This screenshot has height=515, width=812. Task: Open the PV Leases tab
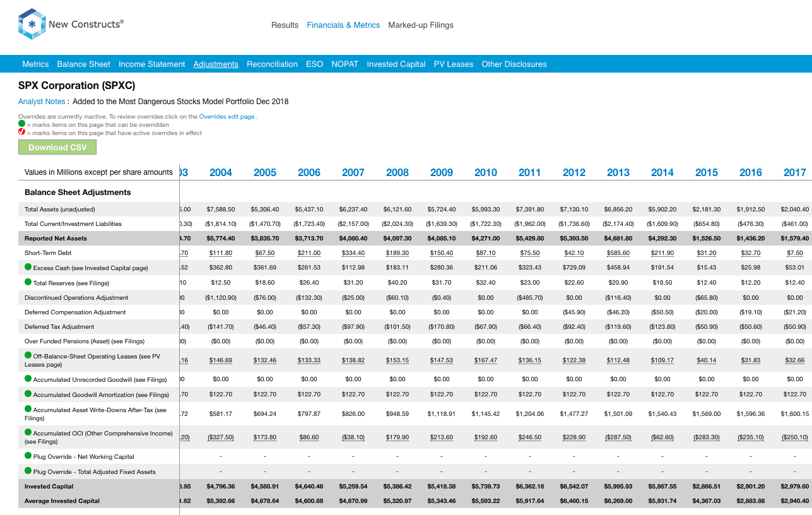[x=454, y=64]
